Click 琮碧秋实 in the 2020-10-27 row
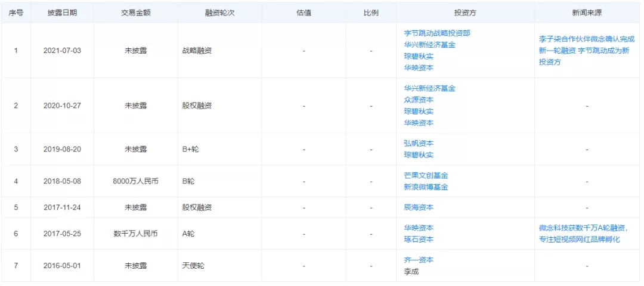Image resolution: width=644 pixels, height=286 pixels. (419, 111)
